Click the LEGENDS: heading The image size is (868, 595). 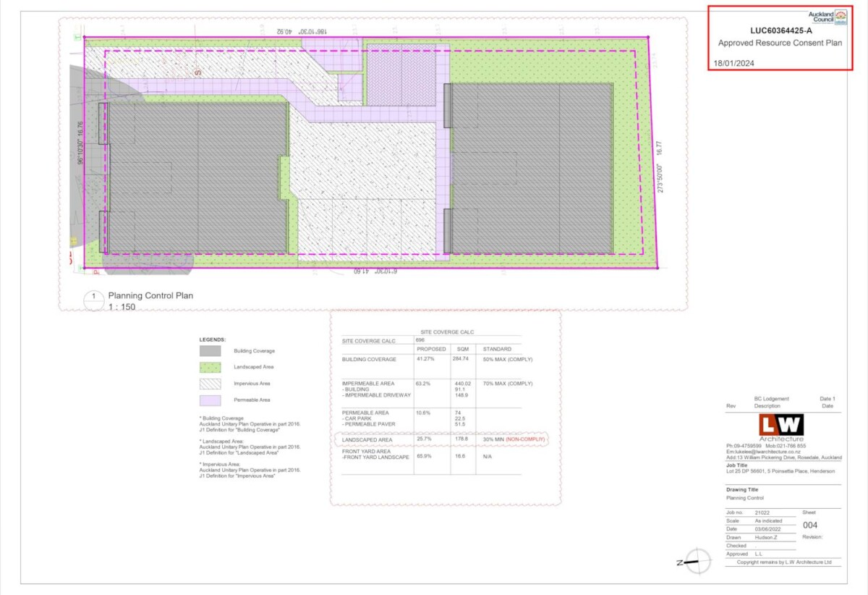coord(213,339)
